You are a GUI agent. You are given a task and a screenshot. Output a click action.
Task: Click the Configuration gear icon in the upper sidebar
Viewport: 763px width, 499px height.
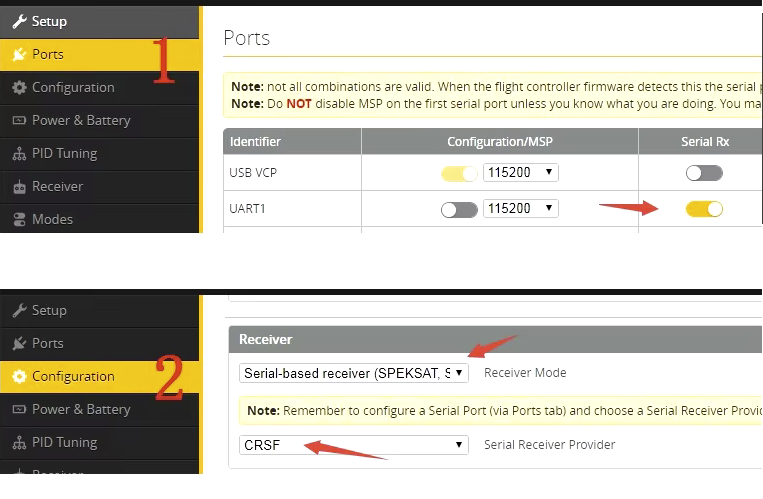tap(19, 87)
